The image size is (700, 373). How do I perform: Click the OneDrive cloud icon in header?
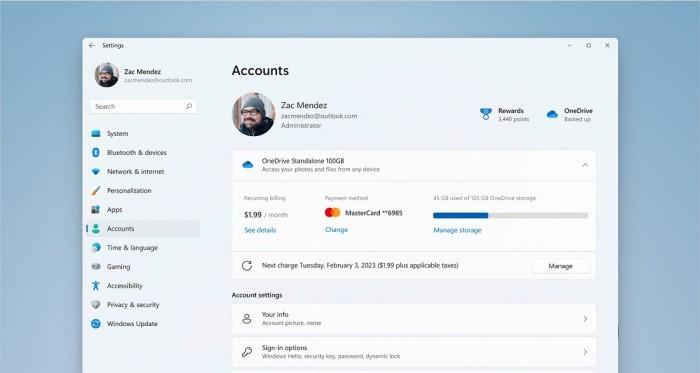coord(552,115)
